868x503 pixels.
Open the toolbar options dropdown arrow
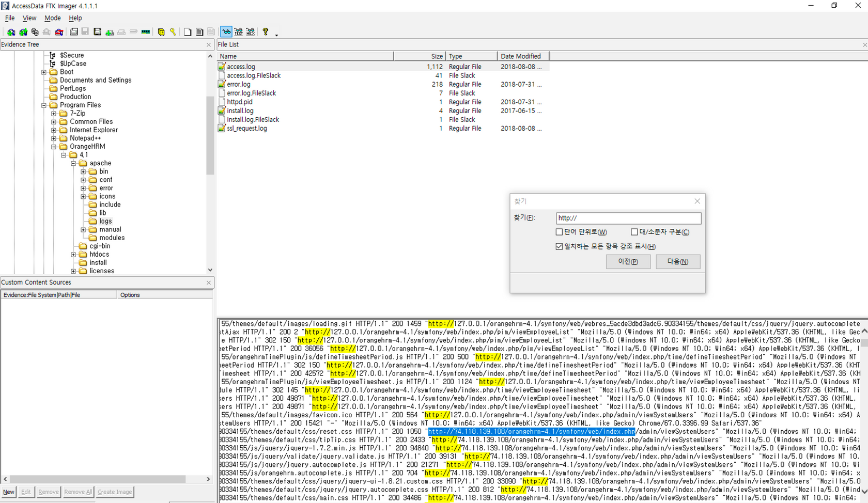pyautogui.click(x=276, y=35)
